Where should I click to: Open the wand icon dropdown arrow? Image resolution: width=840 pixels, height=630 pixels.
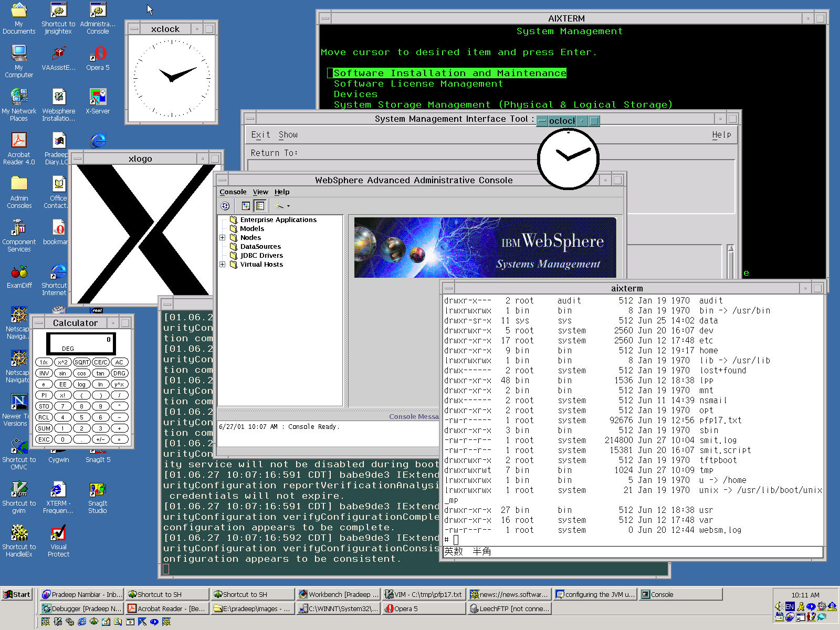coord(288,206)
